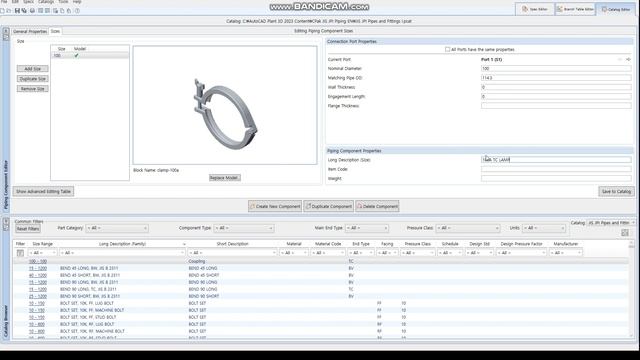The width and height of the screenshot is (640, 360).
Task: Open the Size Range column filter
Action: (43, 253)
